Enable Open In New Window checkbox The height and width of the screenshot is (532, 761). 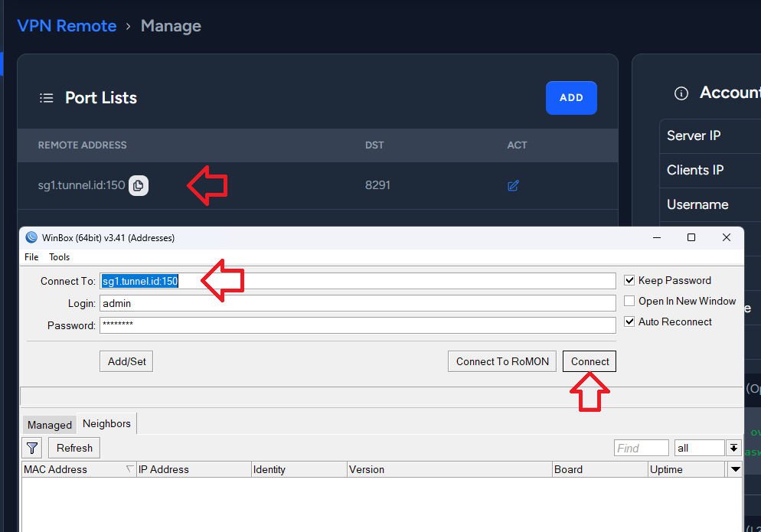(x=629, y=302)
